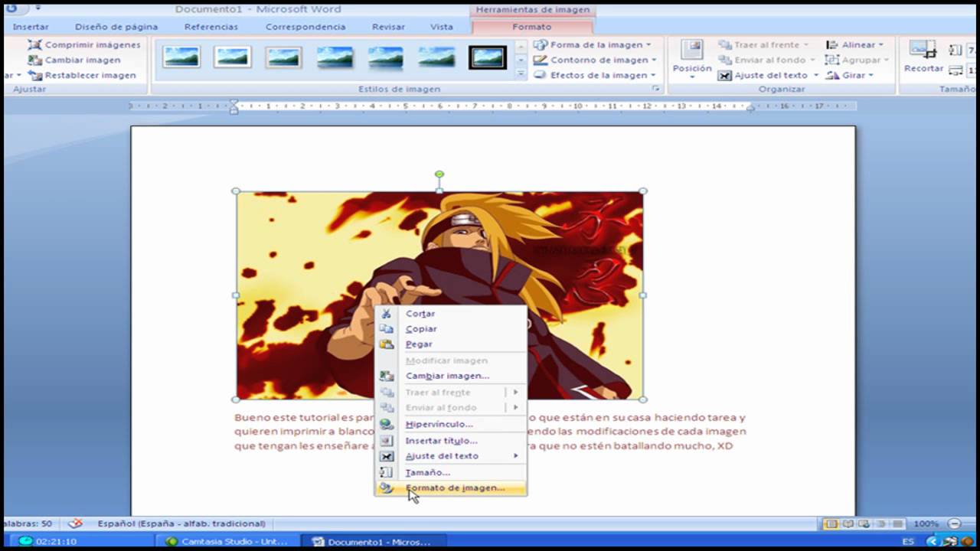The height and width of the screenshot is (551, 980).
Task: Open the Girar dropdown
Action: [x=850, y=75]
